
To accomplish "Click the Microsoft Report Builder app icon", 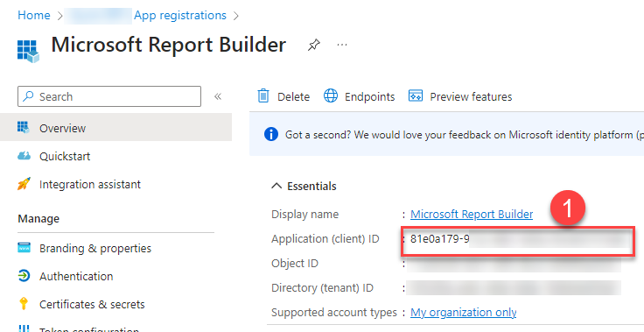I will point(28,51).
